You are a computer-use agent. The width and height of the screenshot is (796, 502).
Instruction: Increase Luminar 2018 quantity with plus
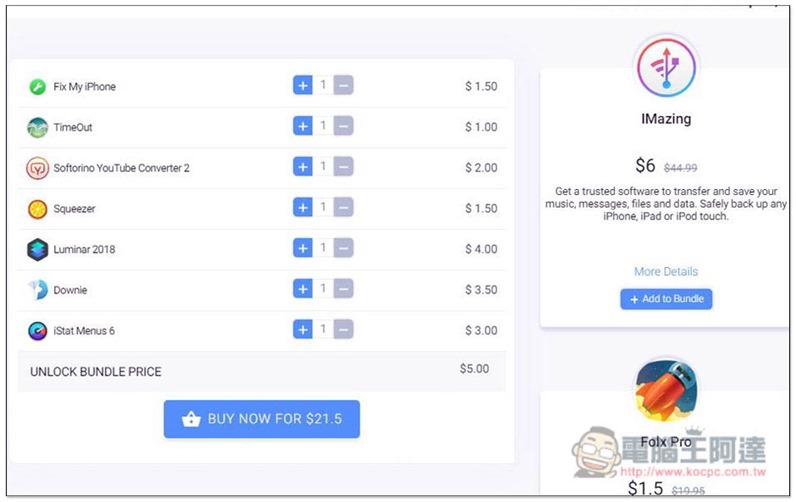tap(303, 248)
